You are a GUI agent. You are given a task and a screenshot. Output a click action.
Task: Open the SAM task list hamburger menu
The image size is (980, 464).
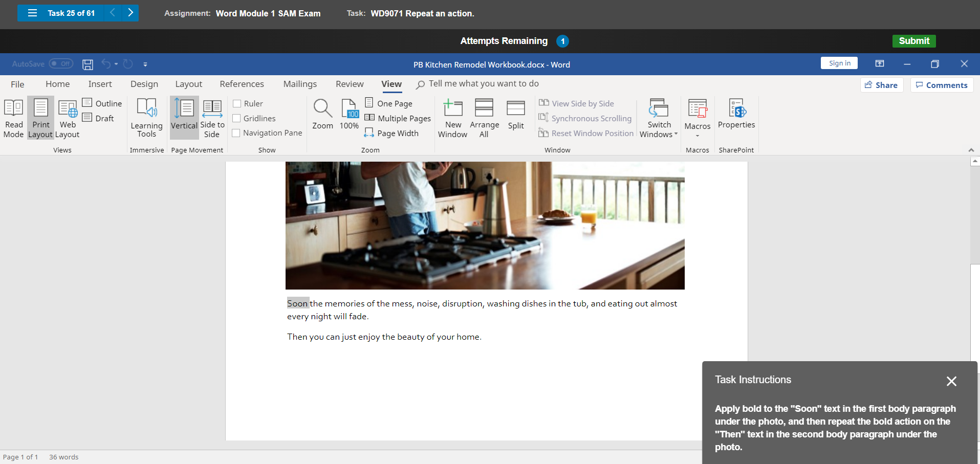point(32,13)
